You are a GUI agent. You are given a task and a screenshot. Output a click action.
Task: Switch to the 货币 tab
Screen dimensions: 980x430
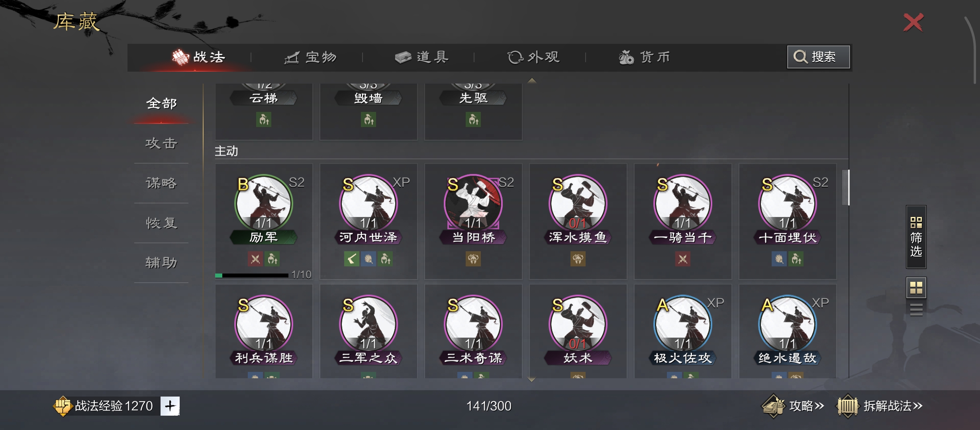pyautogui.click(x=645, y=57)
